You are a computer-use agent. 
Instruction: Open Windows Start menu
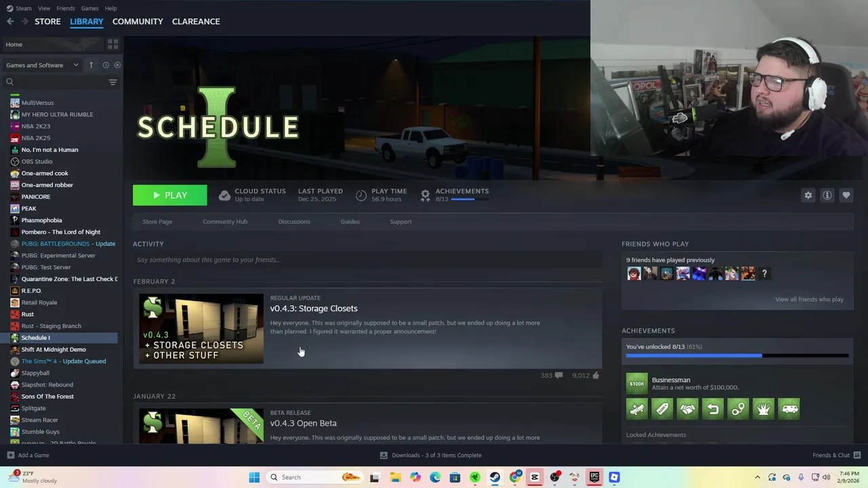tap(254, 477)
